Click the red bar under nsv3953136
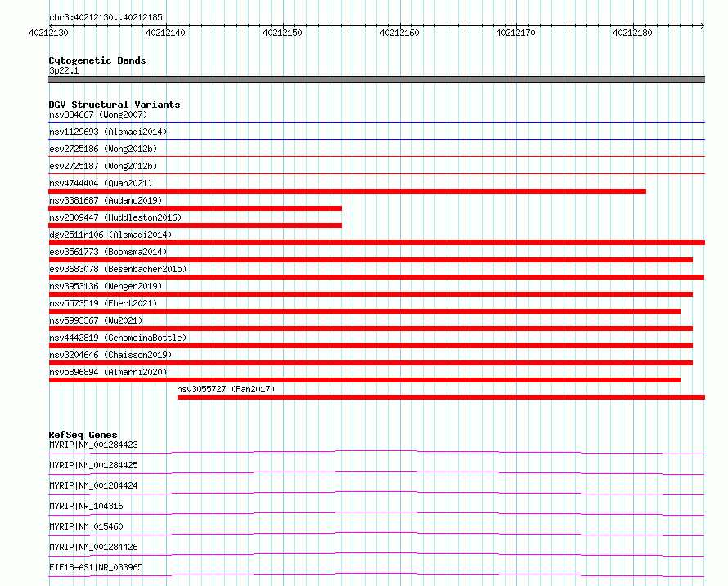The width and height of the screenshot is (728, 586). pos(371,294)
